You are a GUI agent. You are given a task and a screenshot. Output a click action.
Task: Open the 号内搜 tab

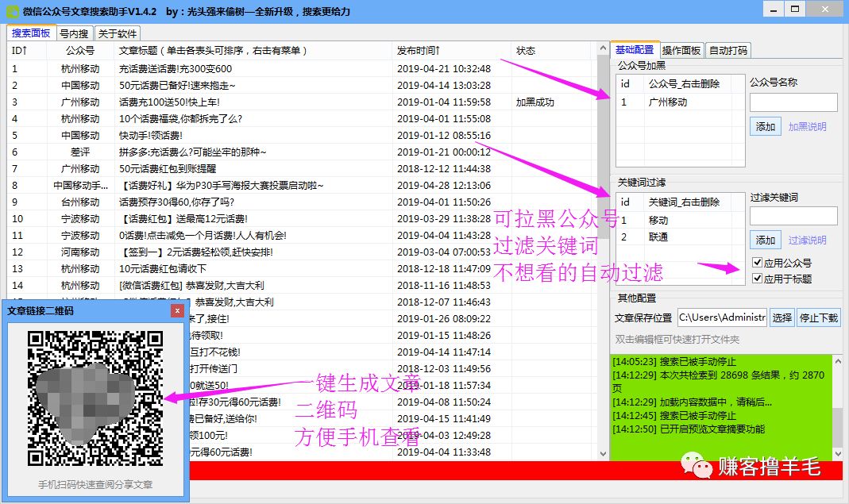pyautogui.click(x=74, y=33)
